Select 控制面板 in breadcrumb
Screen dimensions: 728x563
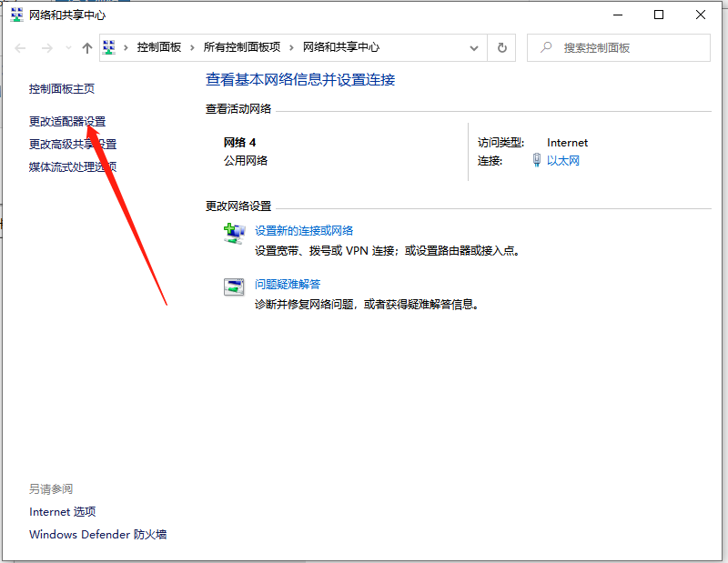[158, 47]
